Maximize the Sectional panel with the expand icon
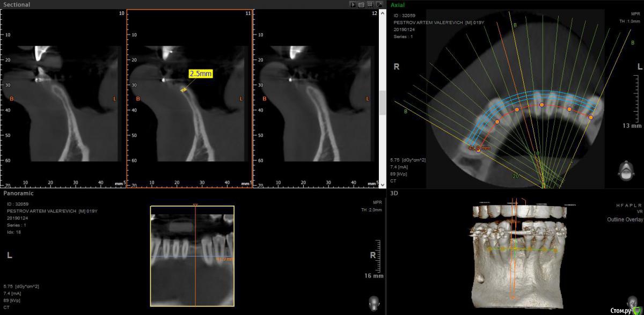The width and height of the screenshot is (644, 315). (x=379, y=4)
